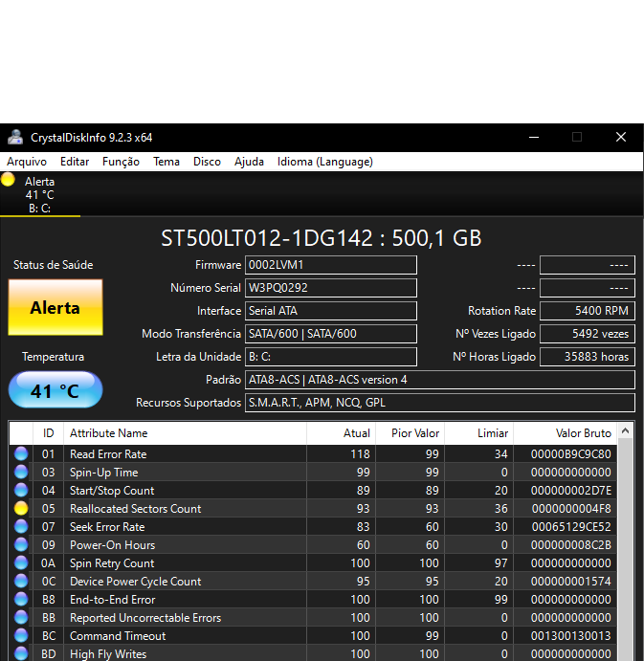Click the Nº Vezes Ligado value 5492 vezes
Screen dimensions: 644x661
pos(588,334)
